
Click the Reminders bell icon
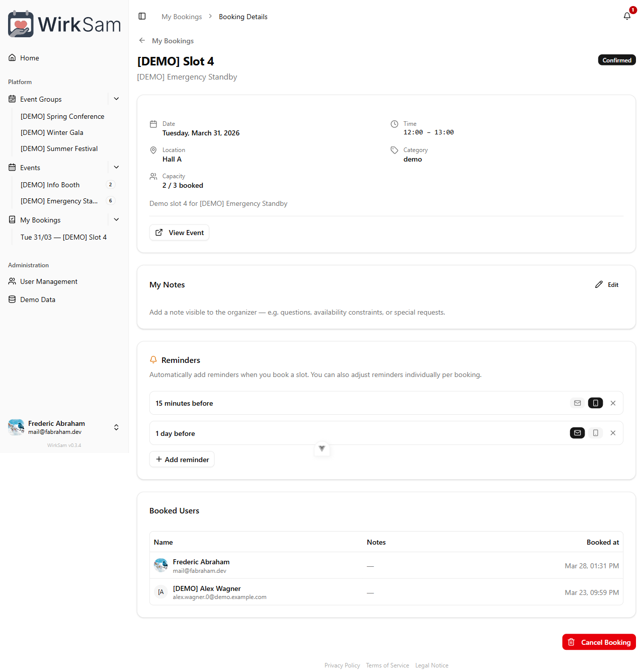pos(153,360)
